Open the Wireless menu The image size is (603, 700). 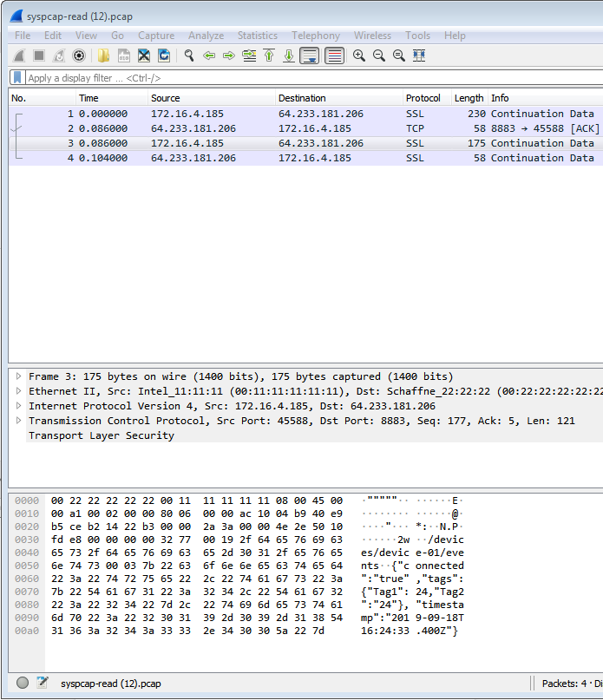point(372,36)
